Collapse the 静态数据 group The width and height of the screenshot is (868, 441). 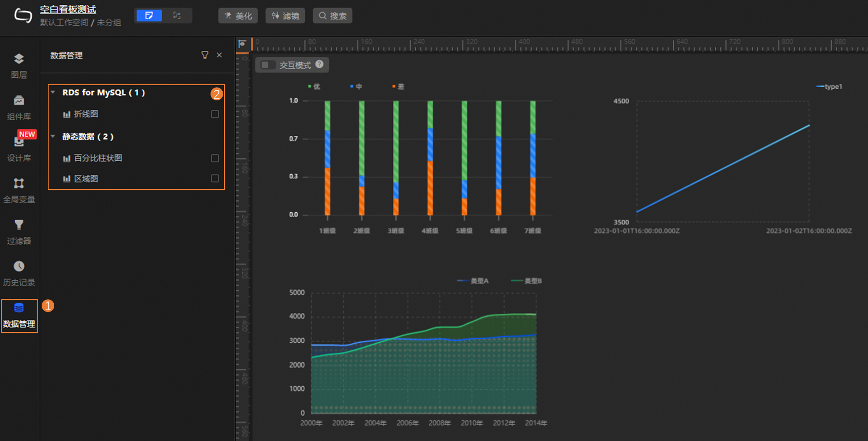coord(53,136)
